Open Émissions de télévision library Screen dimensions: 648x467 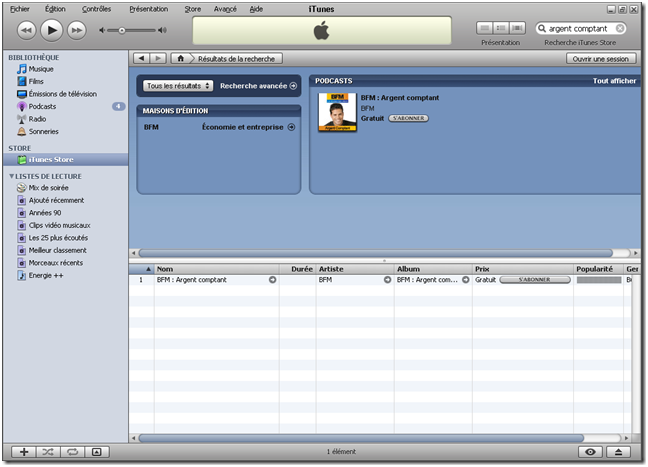click(62, 94)
